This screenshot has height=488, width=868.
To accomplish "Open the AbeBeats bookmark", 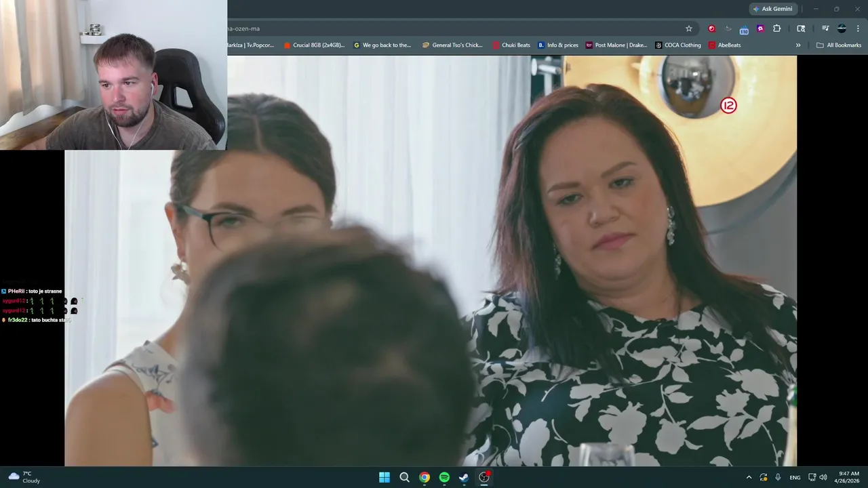I will [725, 45].
